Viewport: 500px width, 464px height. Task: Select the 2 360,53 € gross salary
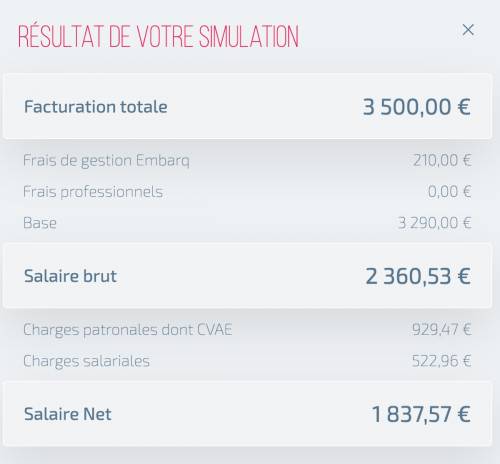[418, 276]
